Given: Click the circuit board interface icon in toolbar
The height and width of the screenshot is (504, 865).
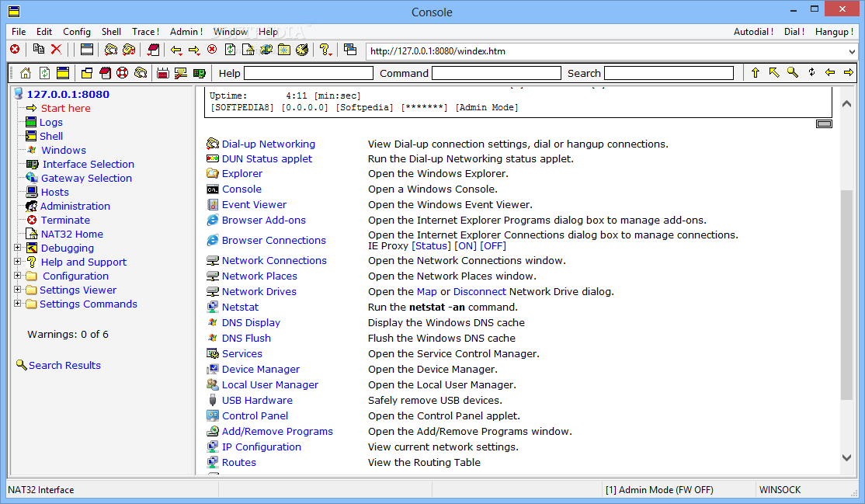Looking at the screenshot, I should (x=199, y=73).
